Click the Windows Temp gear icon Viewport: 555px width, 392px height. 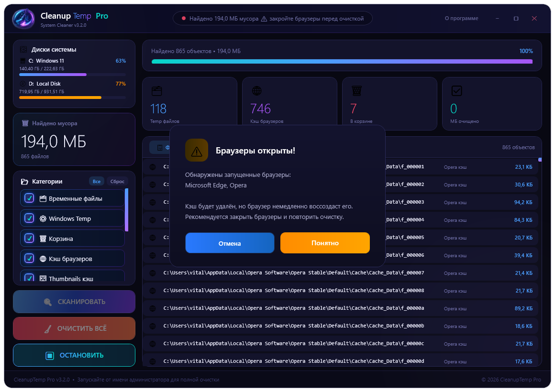(x=43, y=218)
